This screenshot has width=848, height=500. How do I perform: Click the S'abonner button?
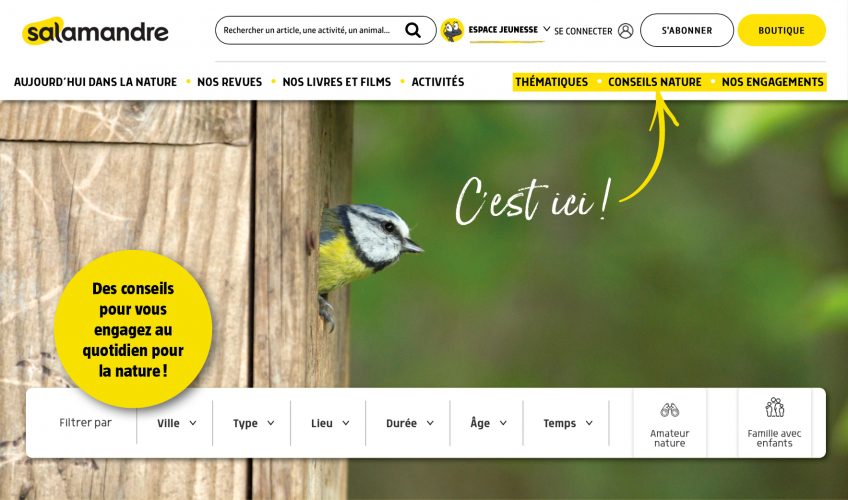[687, 30]
